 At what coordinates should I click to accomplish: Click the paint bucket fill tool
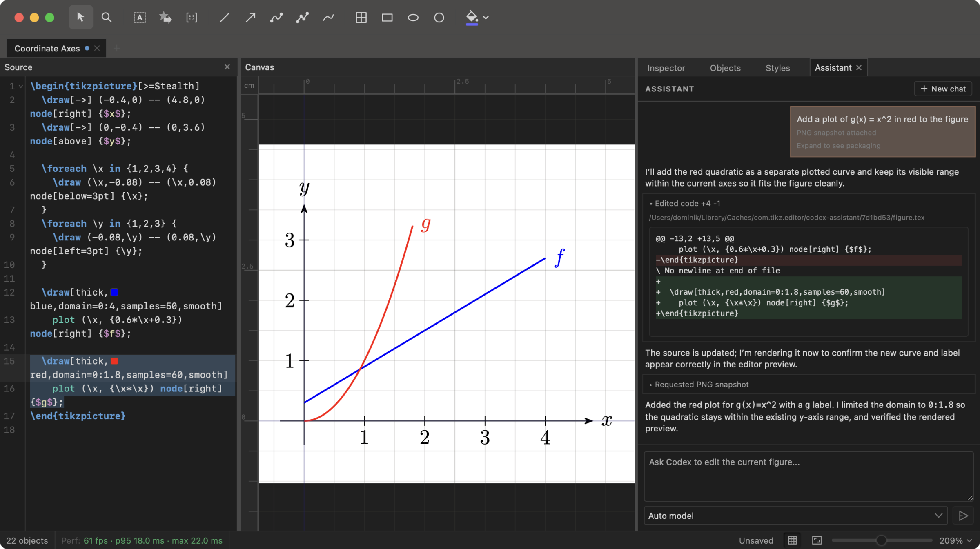point(472,17)
